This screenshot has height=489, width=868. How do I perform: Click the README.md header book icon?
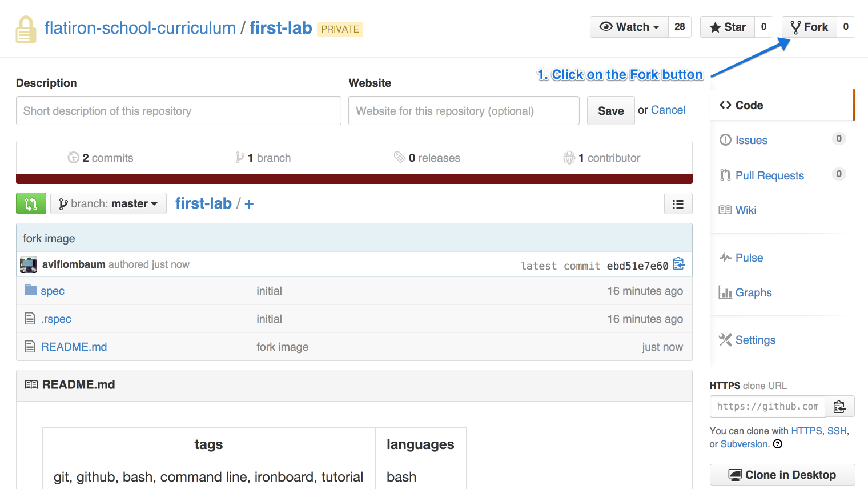click(x=31, y=384)
